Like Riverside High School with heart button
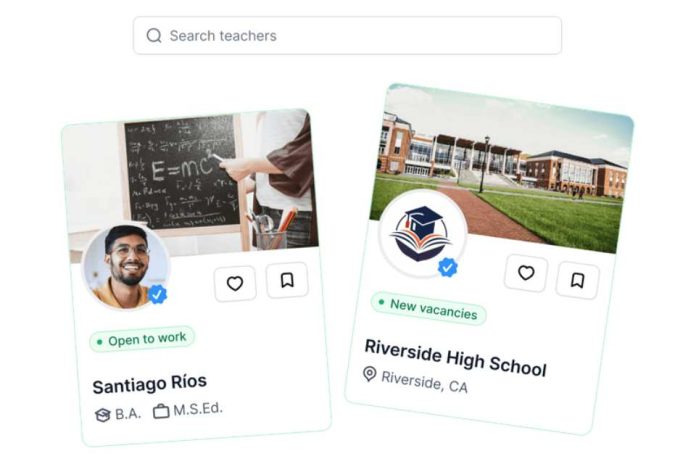This screenshot has width=696, height=464. [526, 273]
